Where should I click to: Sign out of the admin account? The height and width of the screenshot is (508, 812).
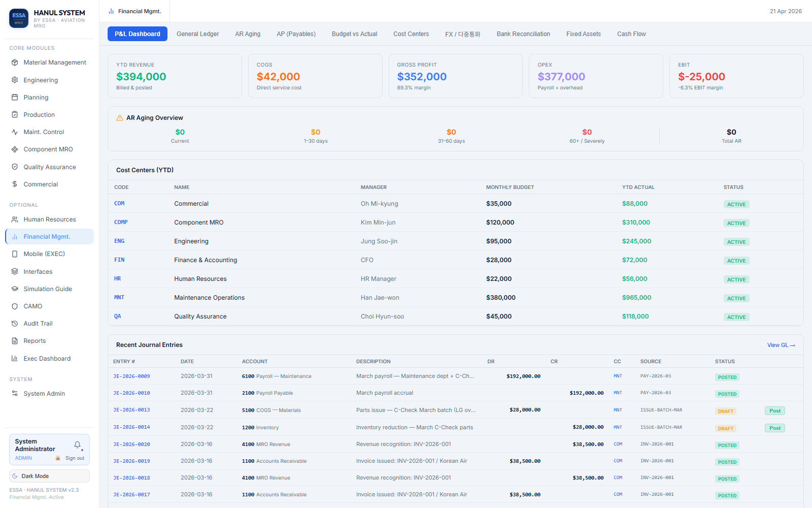tap(75, 458)
